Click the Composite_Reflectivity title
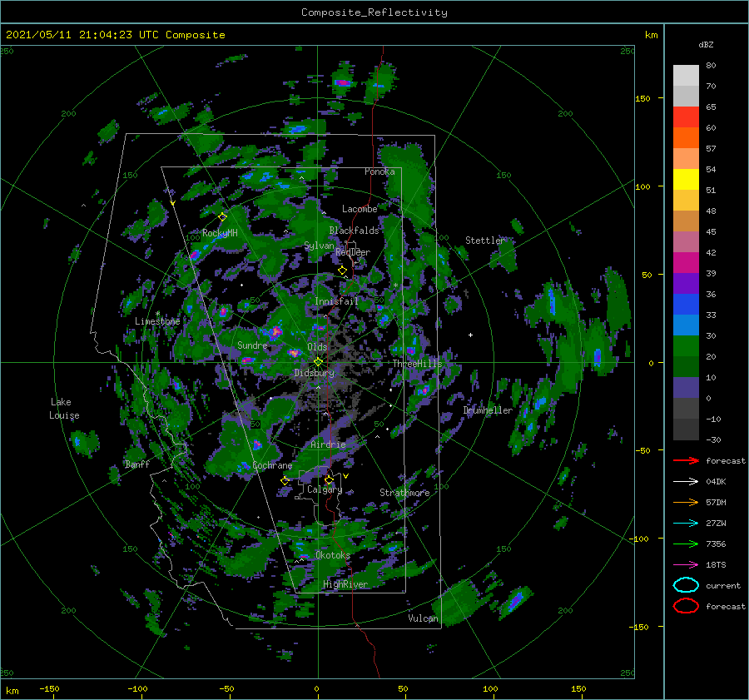 [374, 12]
